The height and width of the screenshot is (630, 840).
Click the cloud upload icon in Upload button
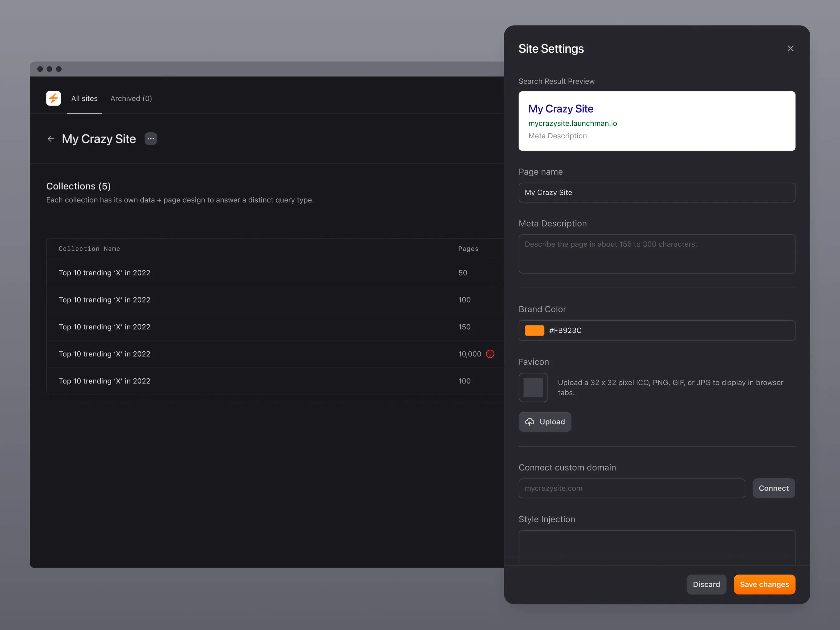(x=530, y=422)
